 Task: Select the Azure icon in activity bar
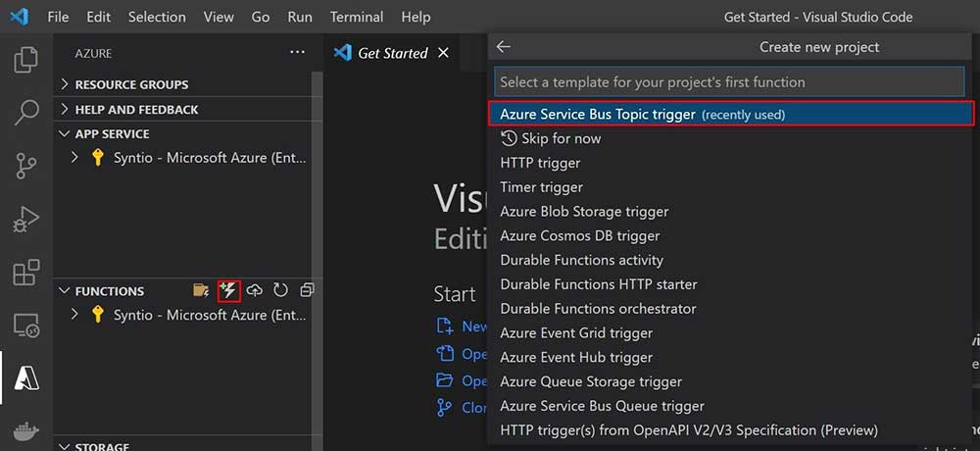point(25,377)
